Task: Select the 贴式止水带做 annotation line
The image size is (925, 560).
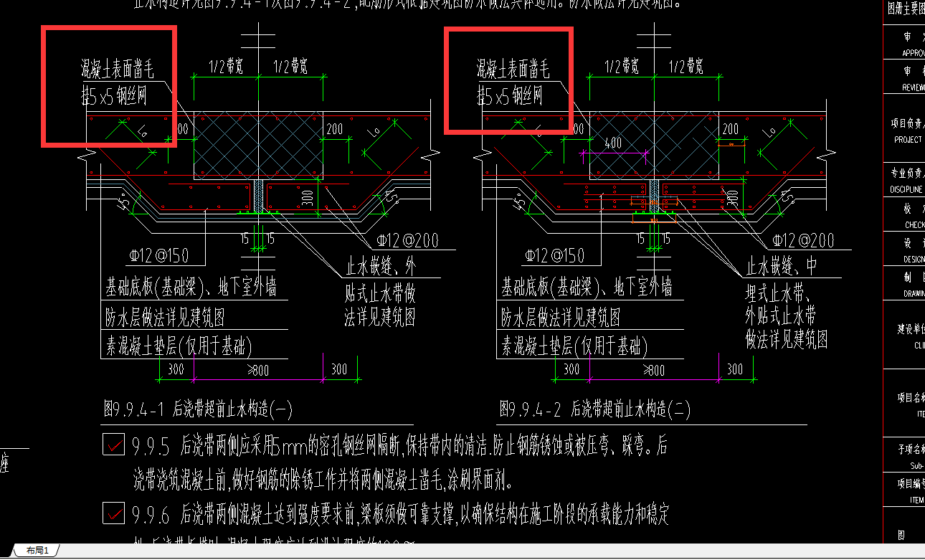Action: (x=381, y=293)
